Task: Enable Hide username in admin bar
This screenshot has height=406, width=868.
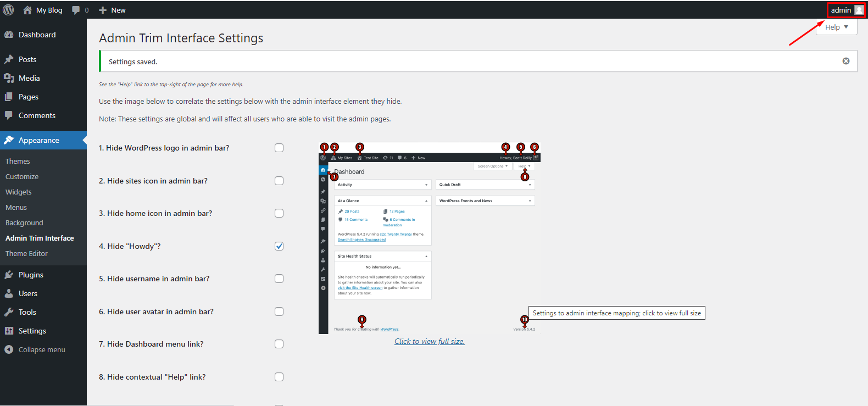Action: coord(279,279)
